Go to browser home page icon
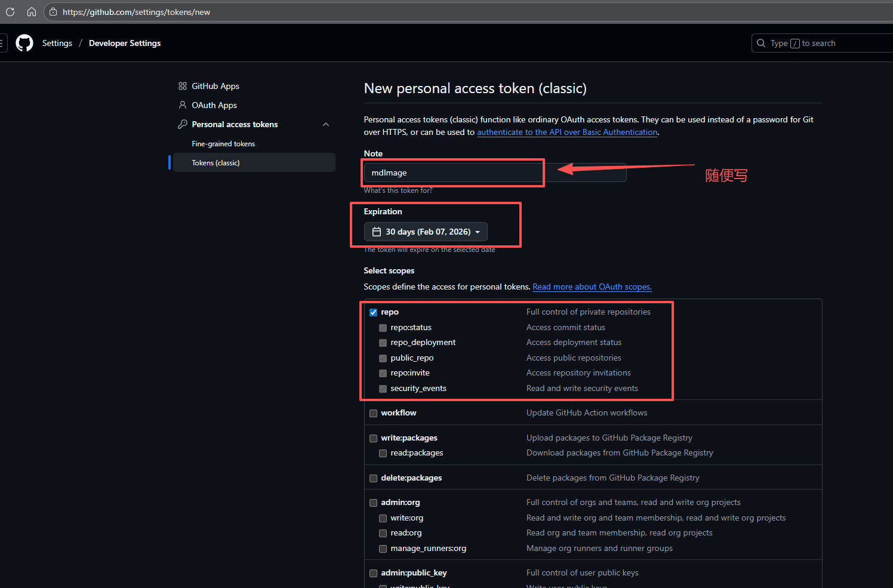893x588 pixels. pos(32,12)
